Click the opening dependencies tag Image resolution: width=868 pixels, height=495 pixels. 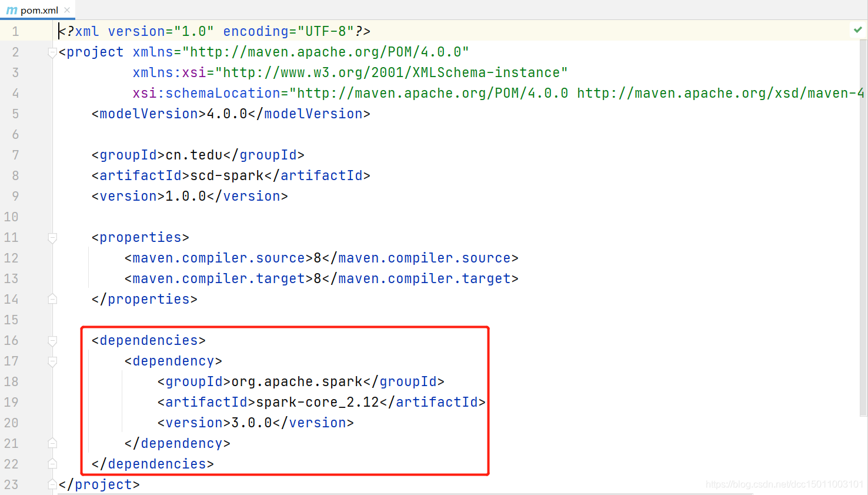pyautogui.click(x=148, y=340)
